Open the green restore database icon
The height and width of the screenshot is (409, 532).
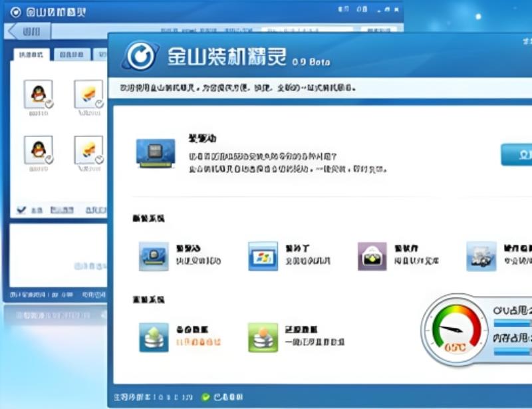[263, 337]
